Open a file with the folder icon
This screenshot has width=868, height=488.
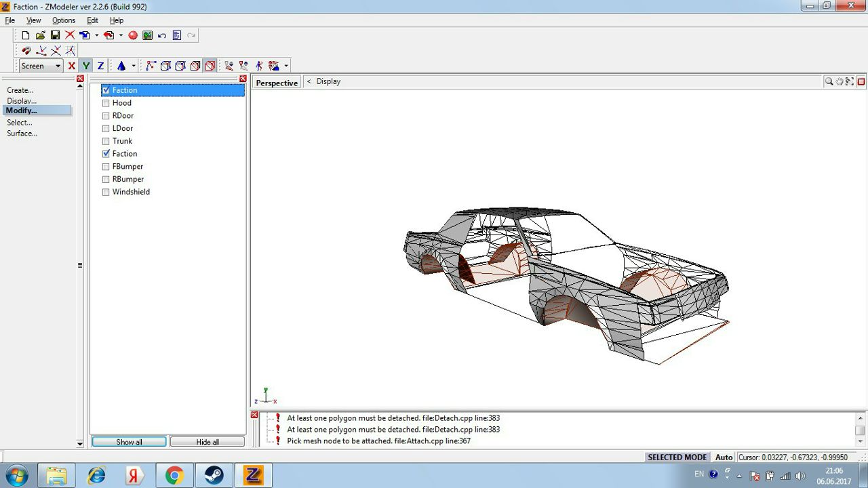click(40, 35)
